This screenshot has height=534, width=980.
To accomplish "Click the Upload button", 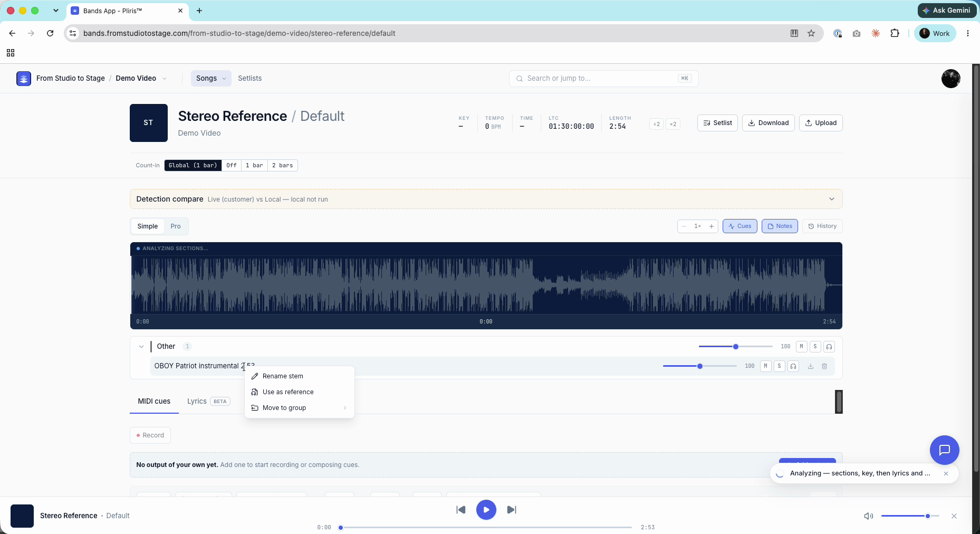I will [x=821, y=123].
